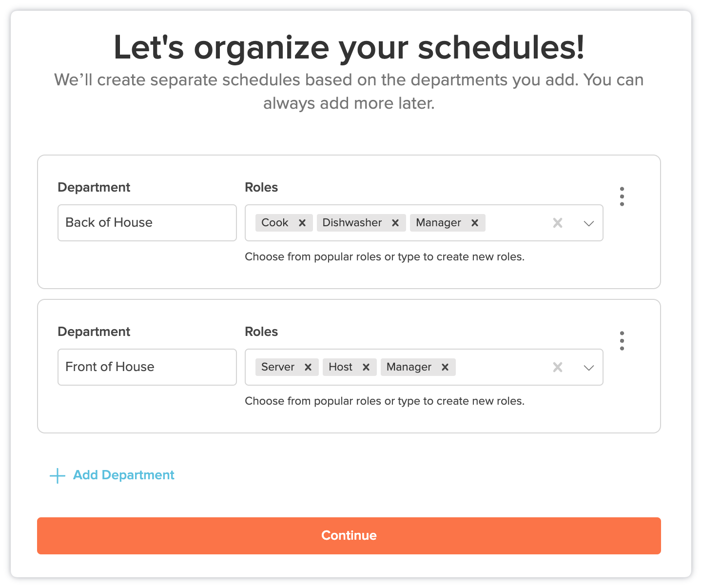Expand Front of House roles dropdown

pyautogui.click(x=589, y=368)
